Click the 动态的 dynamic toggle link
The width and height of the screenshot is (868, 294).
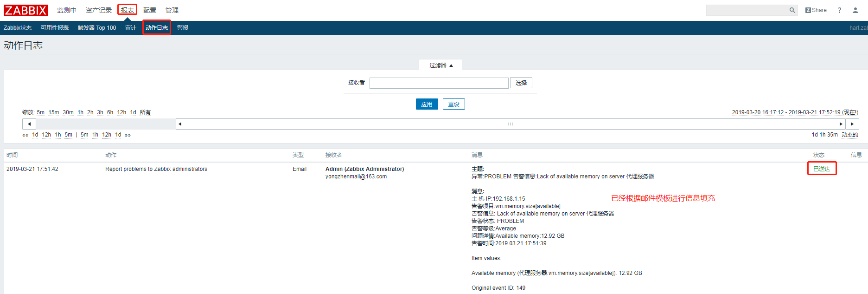coord(850,135)
